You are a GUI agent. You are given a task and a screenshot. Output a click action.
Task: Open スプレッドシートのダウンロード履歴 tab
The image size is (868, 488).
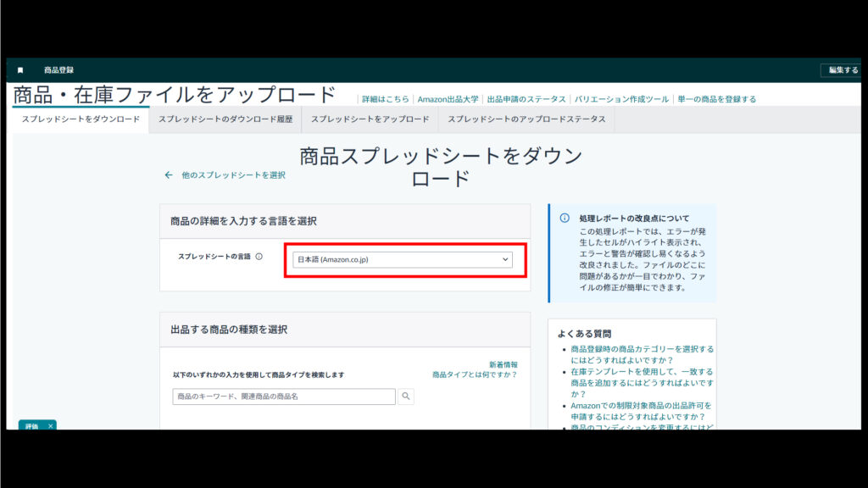[225, 119]
